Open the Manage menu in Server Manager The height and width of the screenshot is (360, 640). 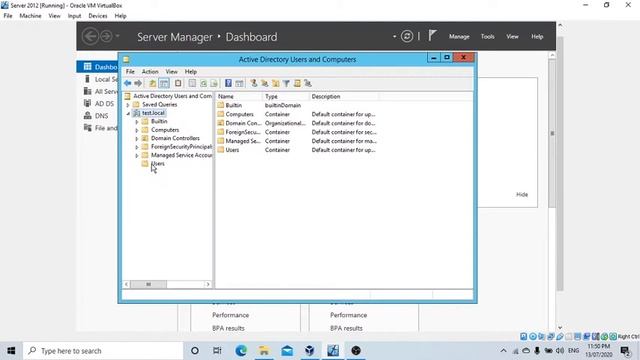coord(459,36)
